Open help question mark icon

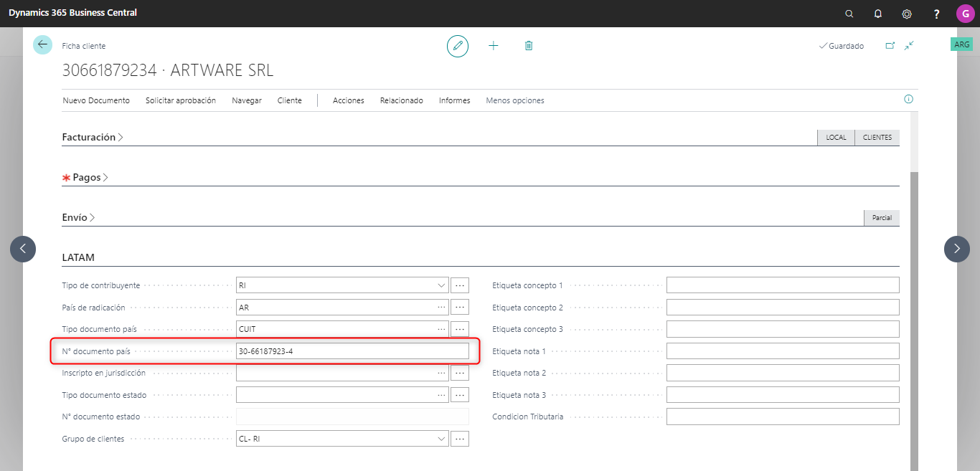[x=936, y=14]
